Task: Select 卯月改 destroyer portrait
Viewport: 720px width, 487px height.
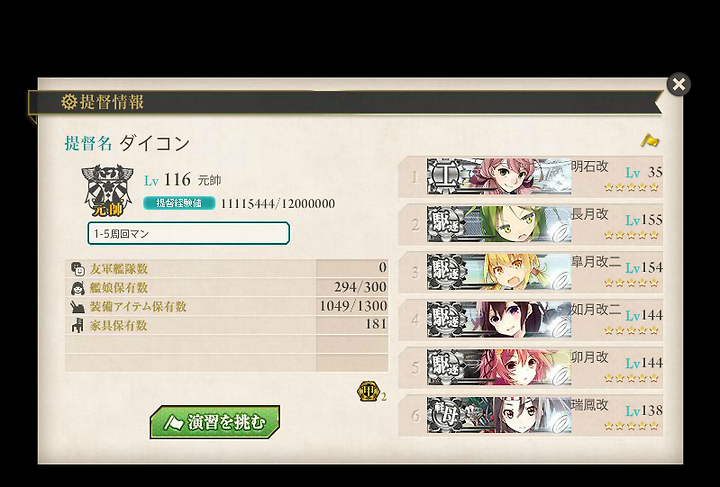Action: (499, 368)
